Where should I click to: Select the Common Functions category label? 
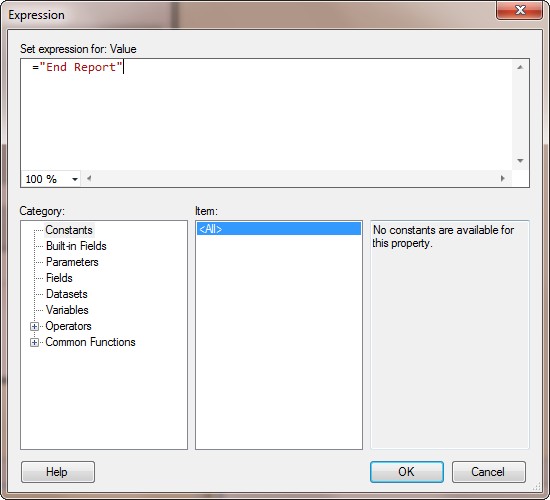point(90,342)
